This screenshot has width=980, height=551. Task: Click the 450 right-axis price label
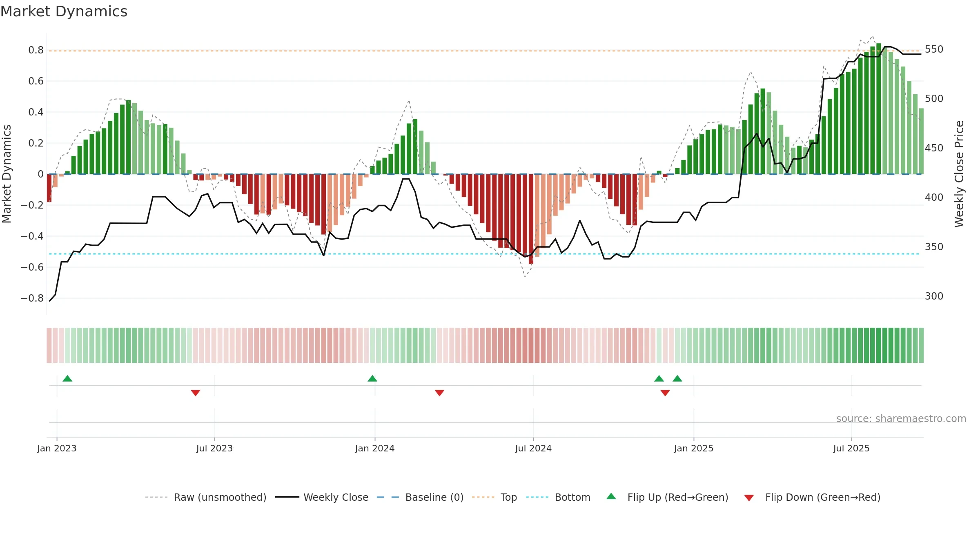(x=934, y=148)
